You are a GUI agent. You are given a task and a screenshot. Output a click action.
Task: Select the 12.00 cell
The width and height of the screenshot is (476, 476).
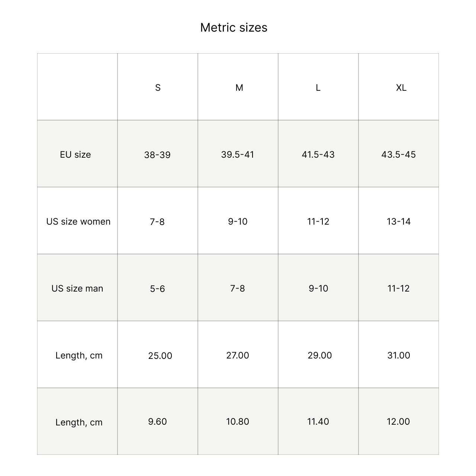pyautogui.click(x=398, y=422)
